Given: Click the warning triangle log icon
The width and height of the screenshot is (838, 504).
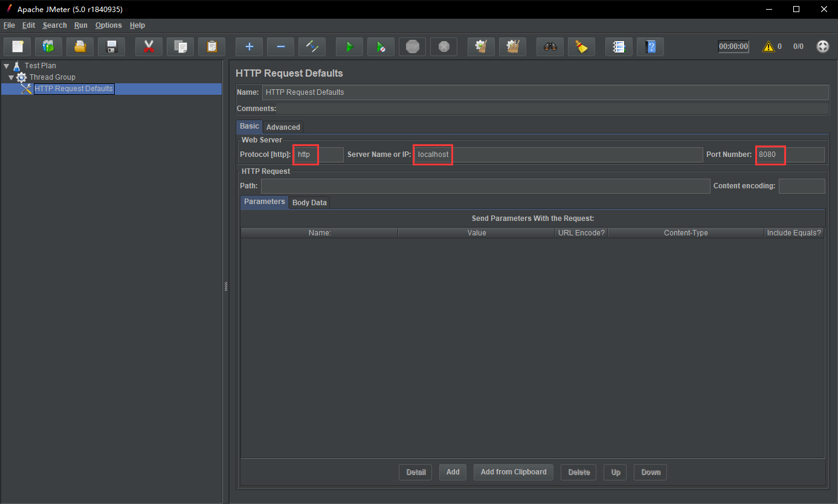Looking at the screenshot, I should [769, 46].
